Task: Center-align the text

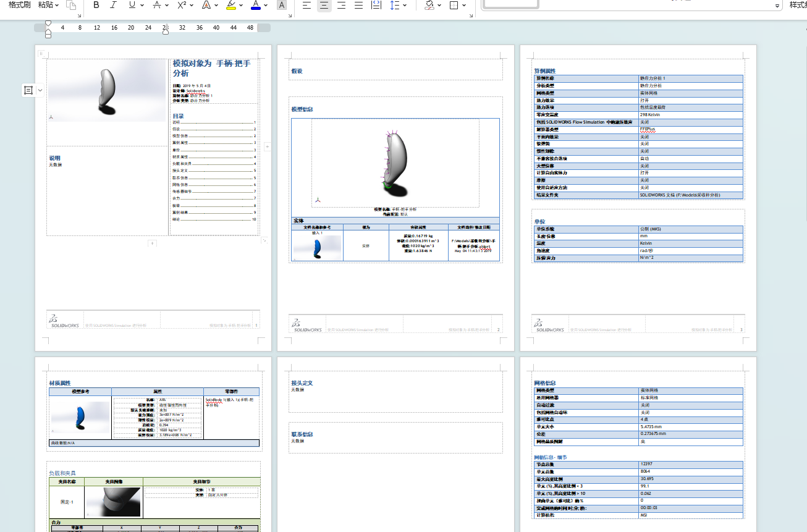Action: 324,5
